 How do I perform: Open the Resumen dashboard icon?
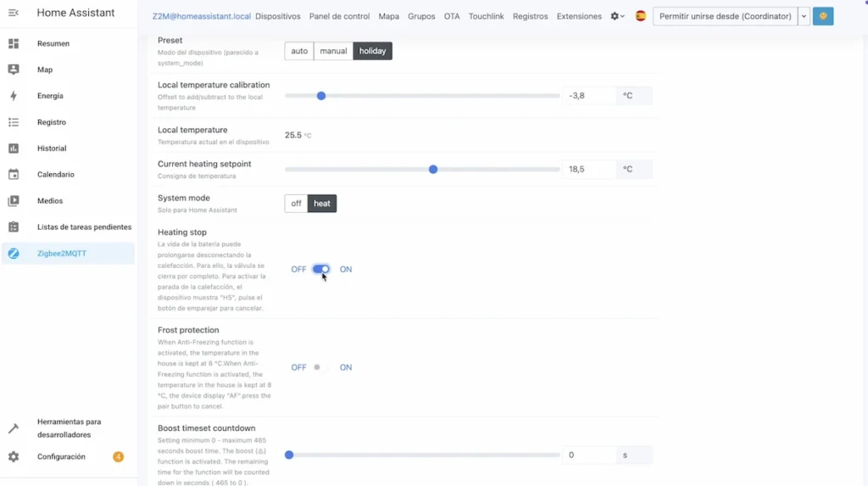(14, 43)
